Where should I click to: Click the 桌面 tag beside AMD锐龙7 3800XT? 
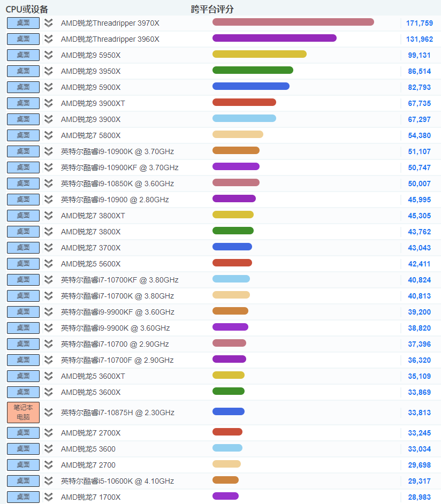point(23,216)
